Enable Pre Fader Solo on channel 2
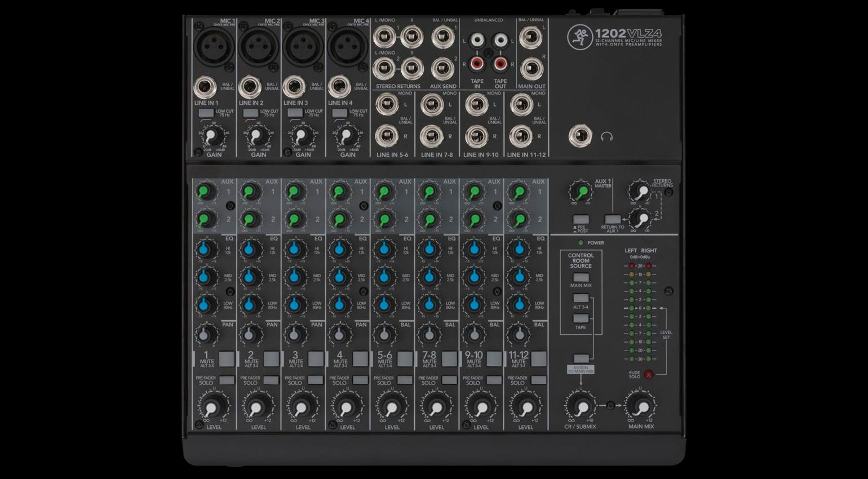Image resolution: width=868 pixels, height=479 pixels. coord(271,380)
